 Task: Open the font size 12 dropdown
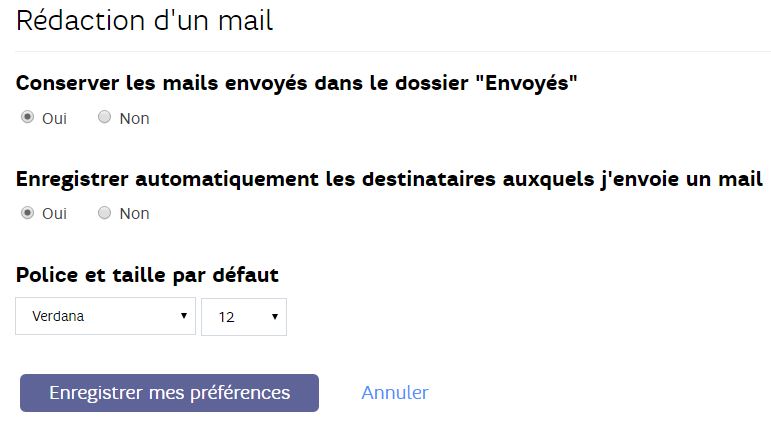point(244,316)
